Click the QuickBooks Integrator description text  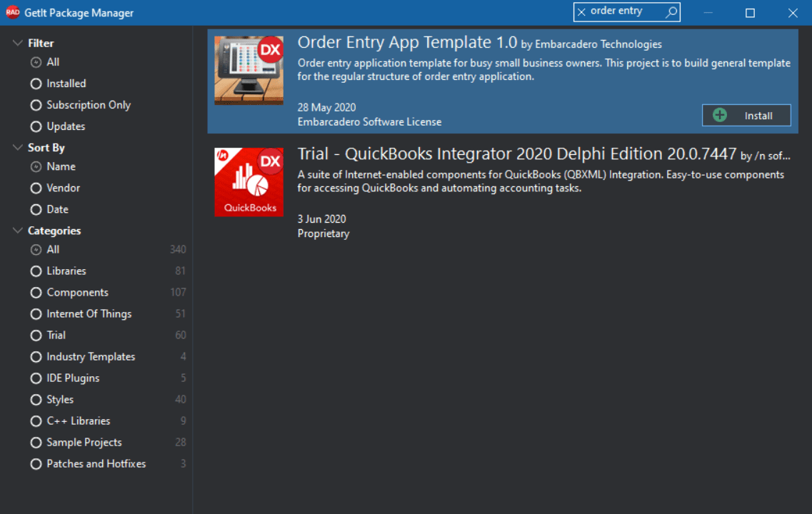click(541, 182)
